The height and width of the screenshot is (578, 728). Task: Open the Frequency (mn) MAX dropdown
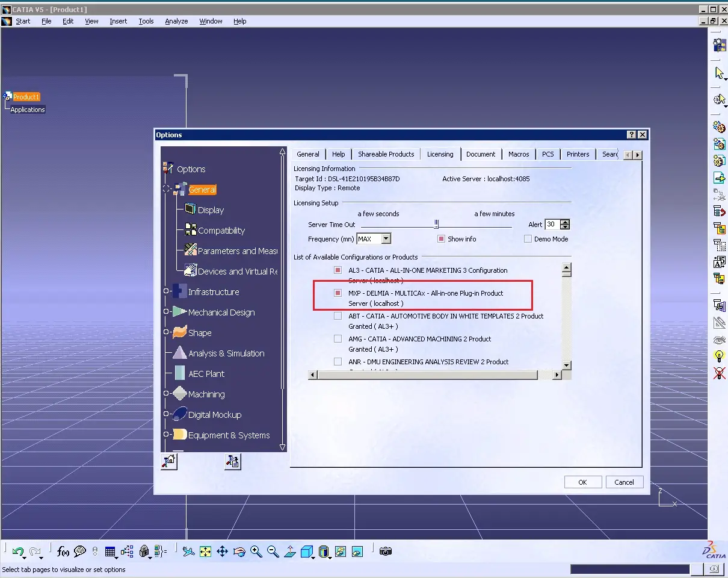386,239
